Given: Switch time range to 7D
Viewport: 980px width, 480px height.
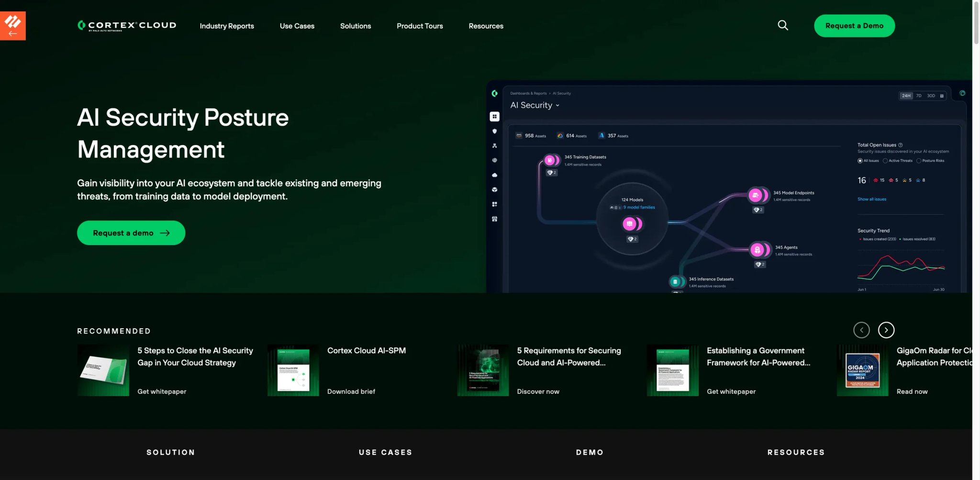Looking at the screenshot, I should click(919, 96).
